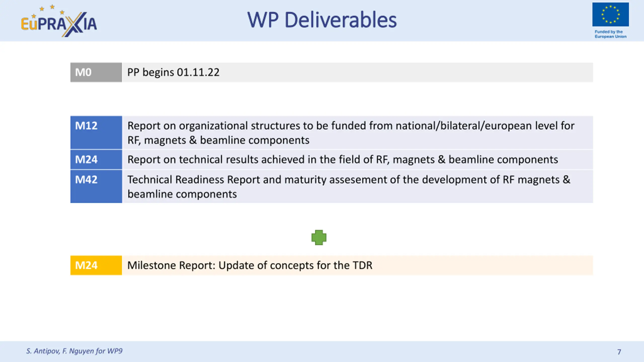The height and width of the screenshot is (362, 644).
Task: Click the 'S. Antipov, F. Nguyen for WP9' footer
Action: pyautogui.click(x=74, y=351)
